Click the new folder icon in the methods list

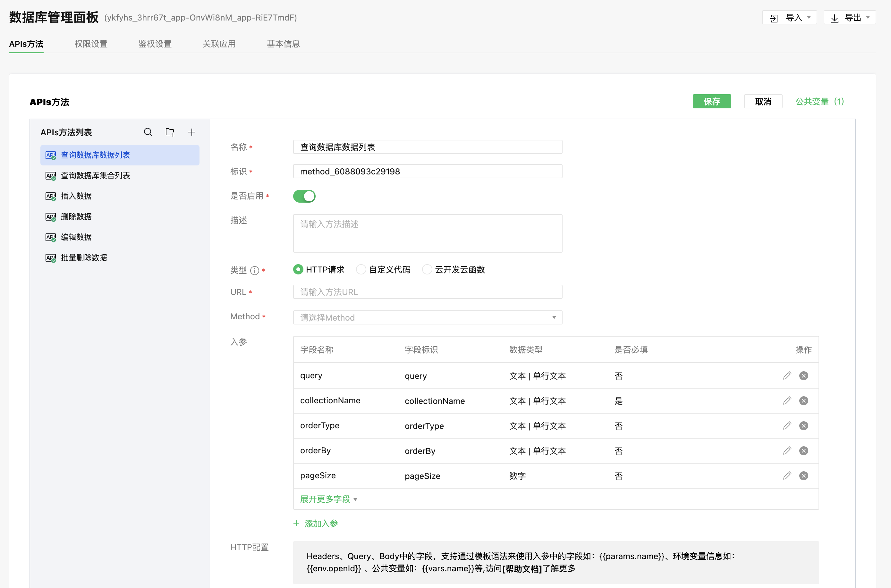[170, 132]
